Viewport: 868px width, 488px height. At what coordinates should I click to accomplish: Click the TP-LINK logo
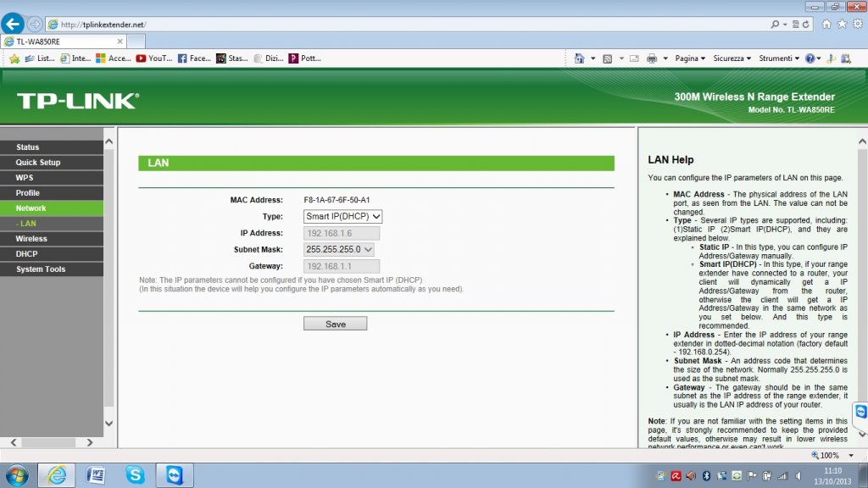coord(78,101)
